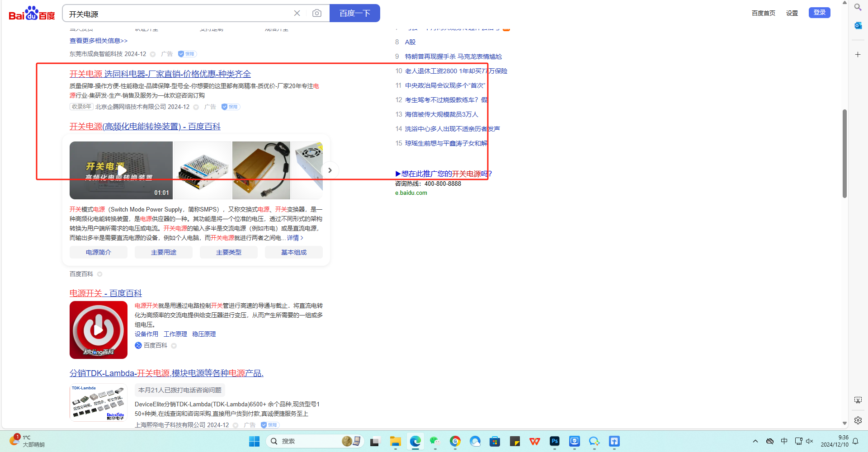
Task: Clear the search box with the X icon
Action: tap(297, 13)
